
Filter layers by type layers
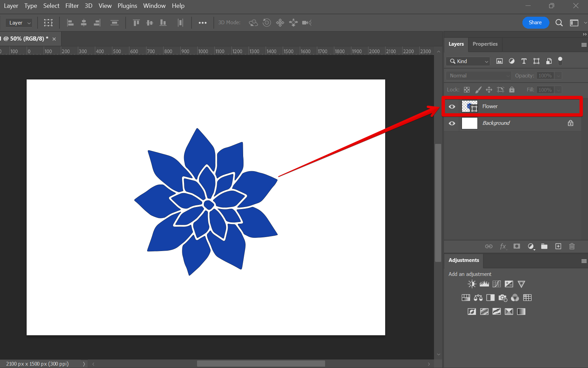(524, 61)
